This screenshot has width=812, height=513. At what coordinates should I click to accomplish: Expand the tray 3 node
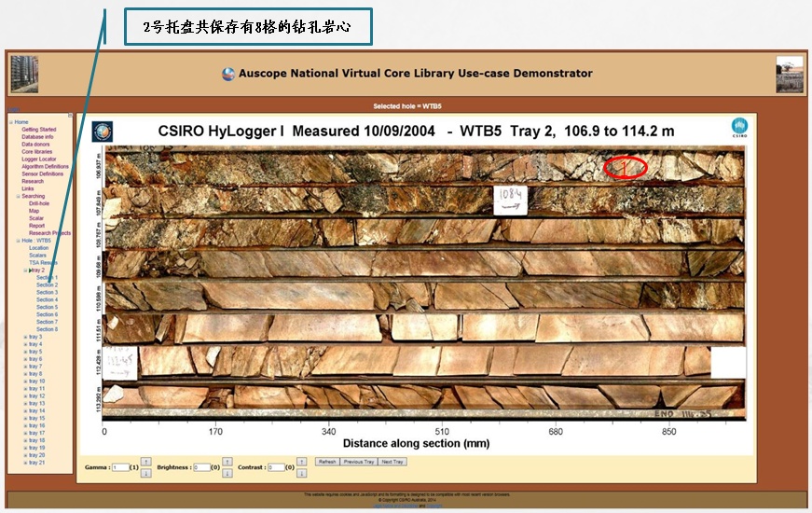(x=25, y=337)
